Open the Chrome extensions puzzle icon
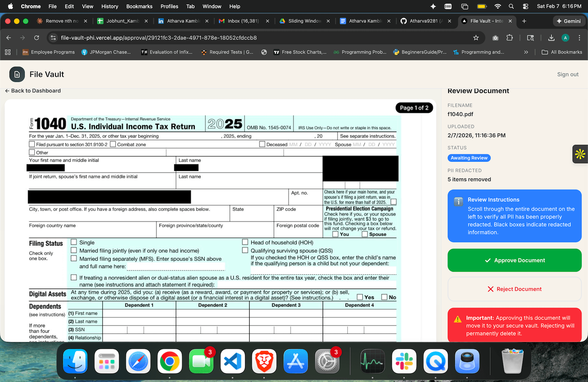The height and width of the screenshot is (382, 588). (x=509, y=38)
